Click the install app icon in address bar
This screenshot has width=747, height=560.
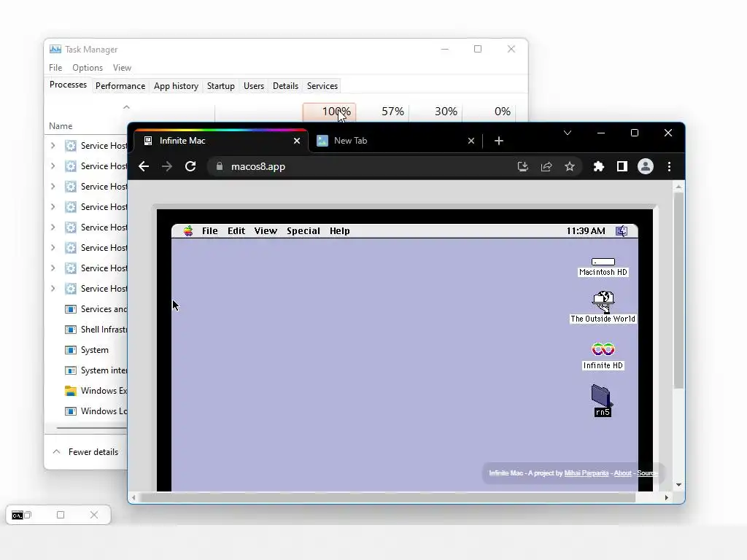[x=522, y=167]
